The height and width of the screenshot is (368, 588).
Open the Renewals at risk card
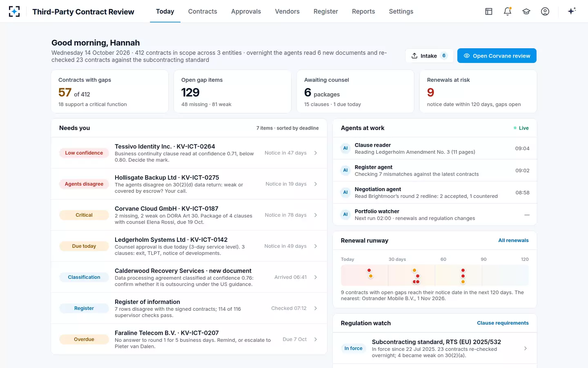[x=478, y=92]
